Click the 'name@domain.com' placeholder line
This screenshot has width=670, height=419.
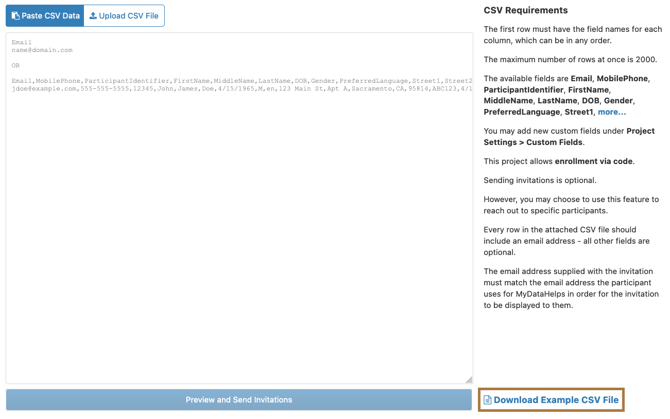pos(42,50)
